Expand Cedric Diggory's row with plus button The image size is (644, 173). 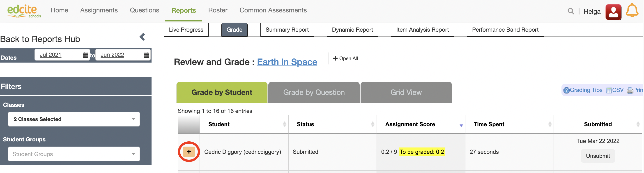coord(189,152)
